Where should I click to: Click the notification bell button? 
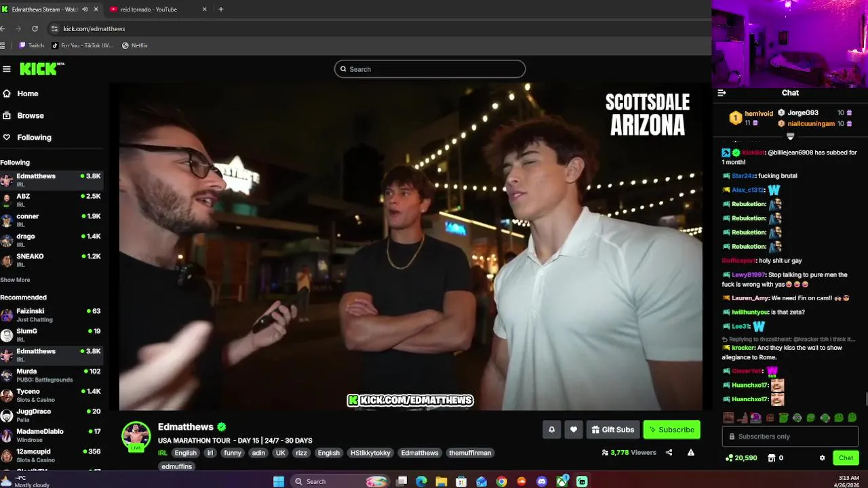(x=551, y=430)
